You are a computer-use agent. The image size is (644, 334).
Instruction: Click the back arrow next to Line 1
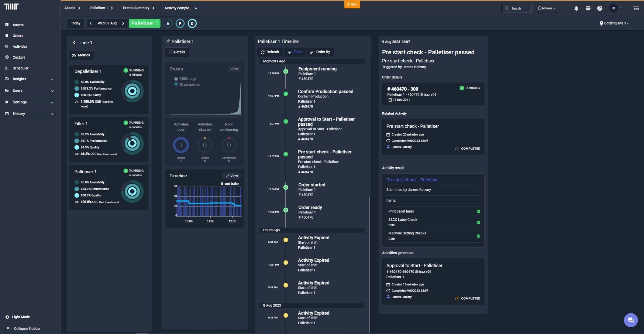pos(74,43)
